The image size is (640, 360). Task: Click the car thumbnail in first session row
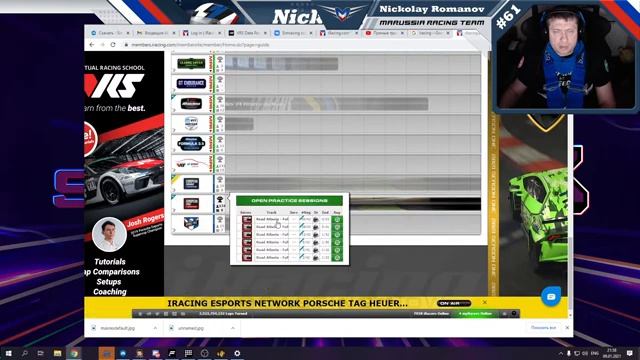(x=247, y=219)
